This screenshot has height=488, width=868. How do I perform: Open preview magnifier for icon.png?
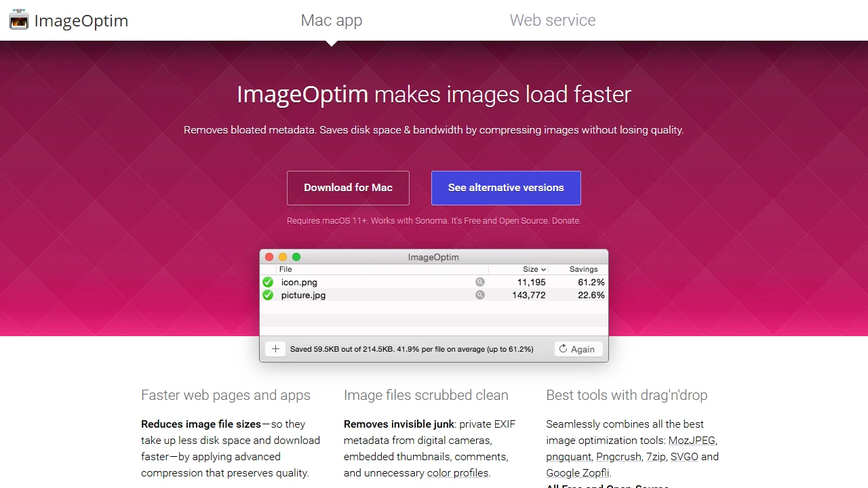click(480, 281)
